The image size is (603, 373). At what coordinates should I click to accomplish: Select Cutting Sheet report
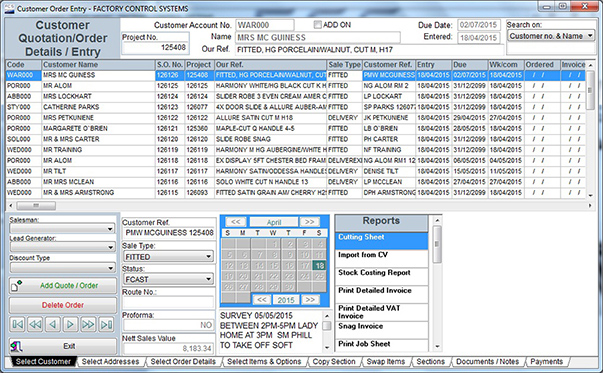coord(381,241)
